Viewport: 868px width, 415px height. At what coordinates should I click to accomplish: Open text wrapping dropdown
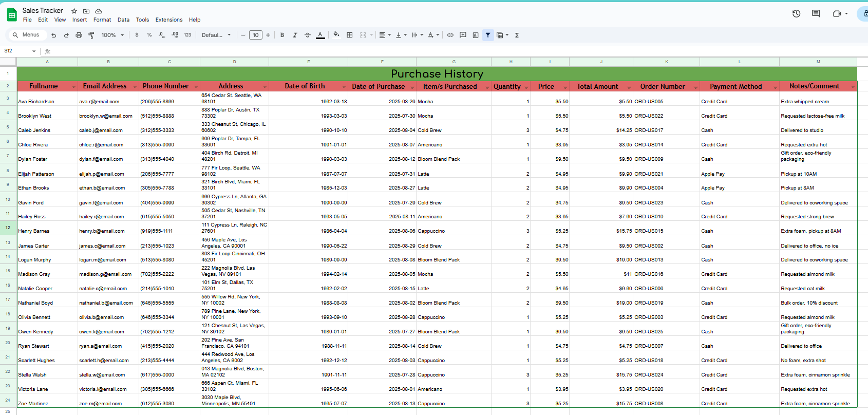point(418,35)
